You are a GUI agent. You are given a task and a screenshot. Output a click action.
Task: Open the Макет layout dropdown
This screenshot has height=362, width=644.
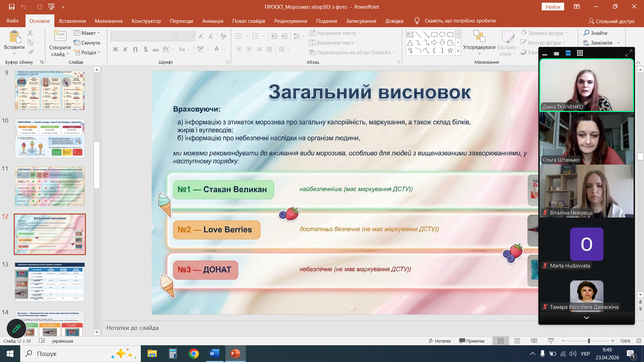87,33
